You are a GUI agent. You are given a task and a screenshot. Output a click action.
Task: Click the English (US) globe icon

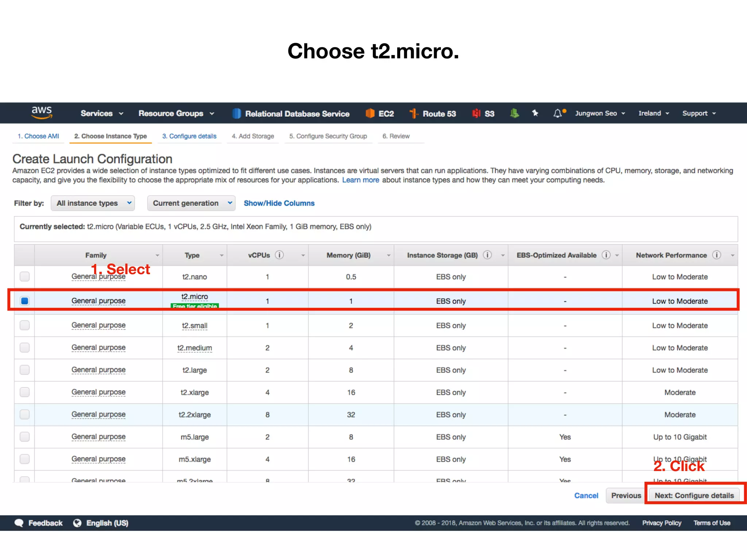click(77, 523)
